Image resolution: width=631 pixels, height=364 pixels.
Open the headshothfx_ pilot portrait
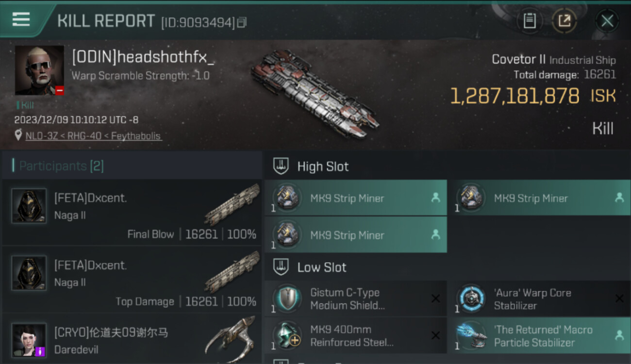[39, 70]
